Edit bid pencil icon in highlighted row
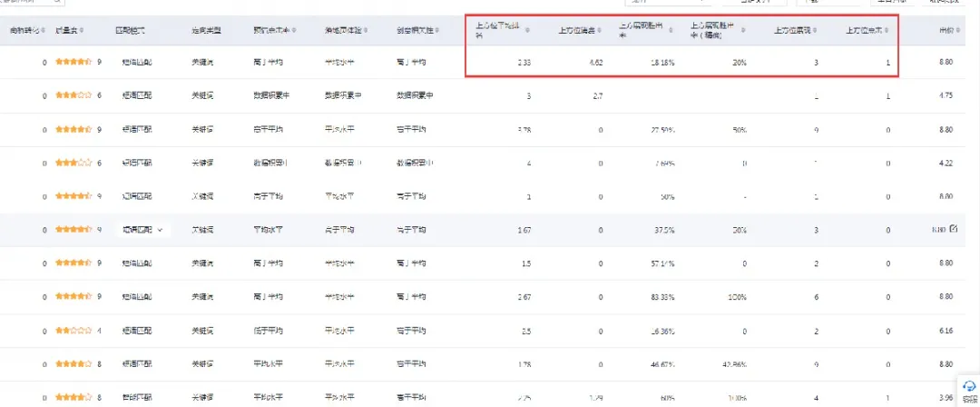The height and width of the screenshot is (407, 980). coord(953,229)
